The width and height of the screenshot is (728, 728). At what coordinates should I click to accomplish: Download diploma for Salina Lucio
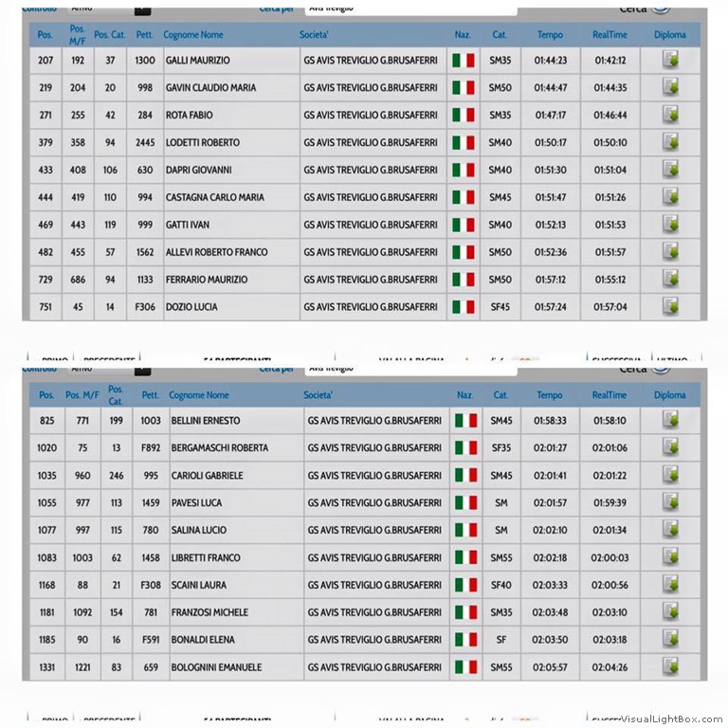670,530
